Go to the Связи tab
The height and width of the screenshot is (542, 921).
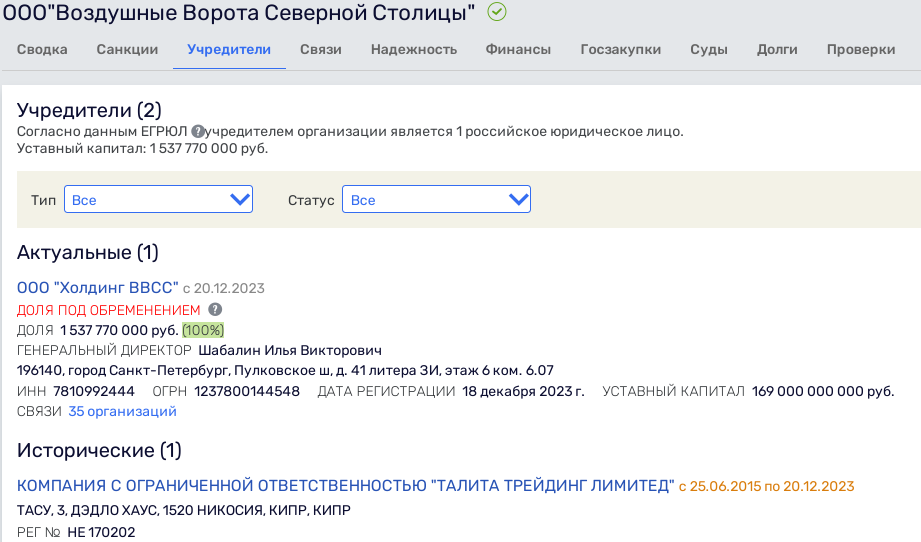pyautogui.click(x=321, y=49)
